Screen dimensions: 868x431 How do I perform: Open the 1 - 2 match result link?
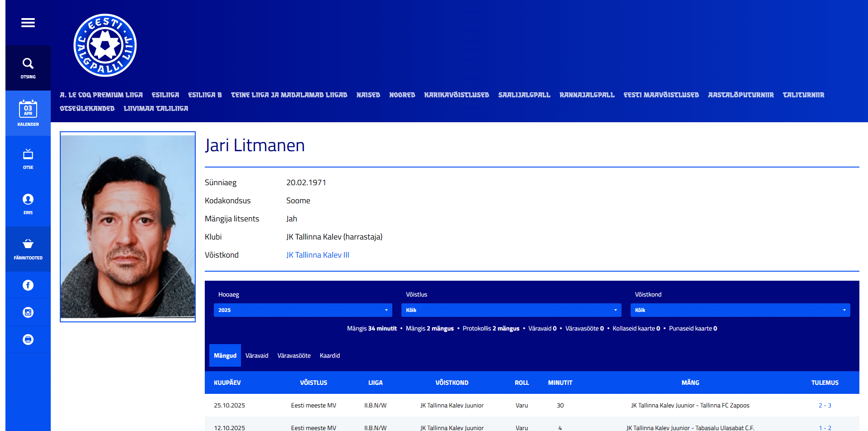(825, 428)
